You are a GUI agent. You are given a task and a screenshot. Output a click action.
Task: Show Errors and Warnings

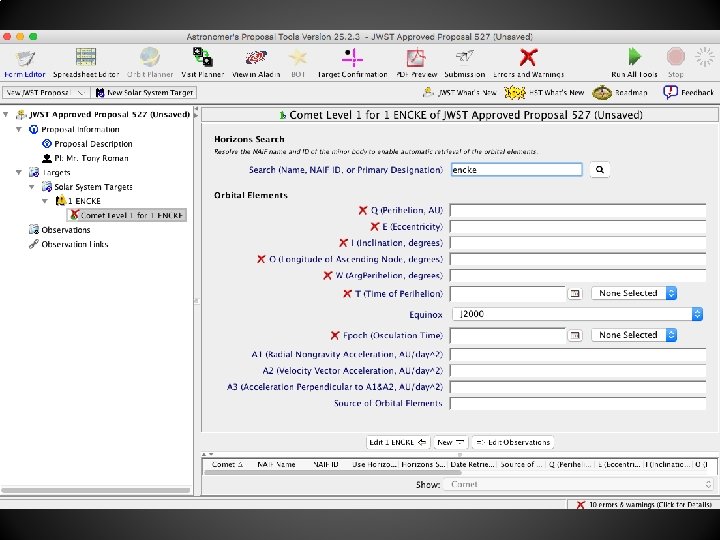point(529,63)
